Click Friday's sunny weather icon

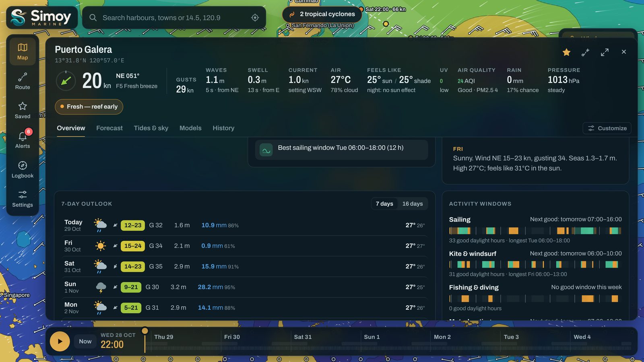(100, 246)
